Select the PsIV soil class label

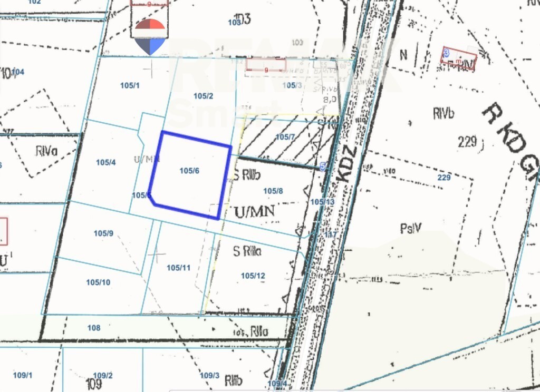click(x=411, y=228)
